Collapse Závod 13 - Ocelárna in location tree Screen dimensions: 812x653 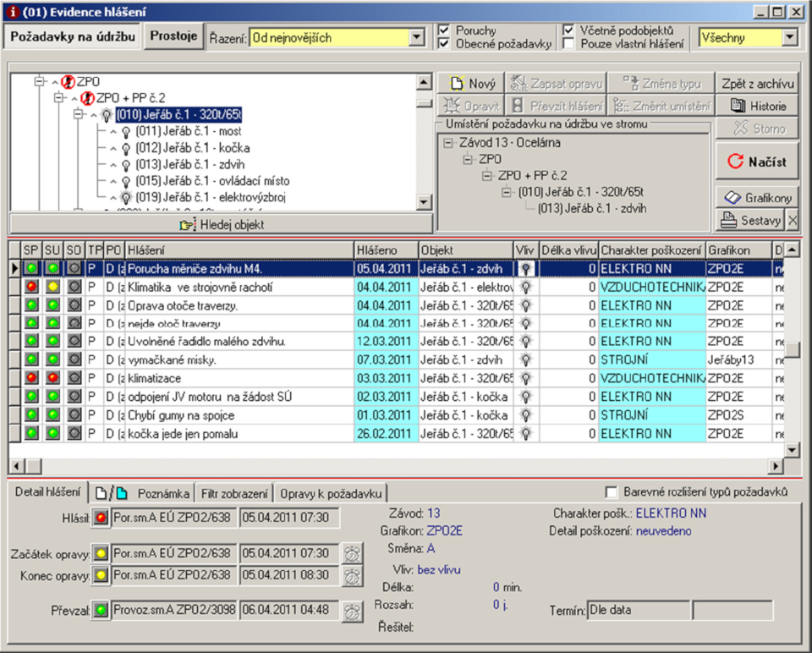click(448, 143)
